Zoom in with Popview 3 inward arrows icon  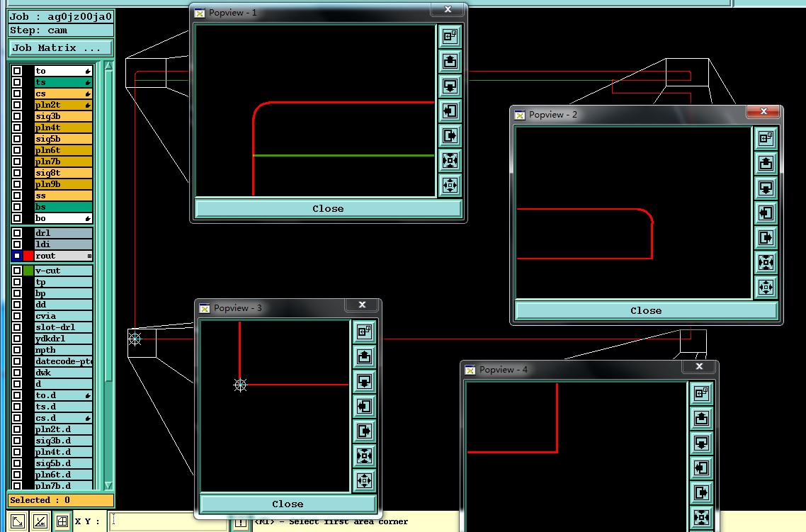[x=365, y=456]
